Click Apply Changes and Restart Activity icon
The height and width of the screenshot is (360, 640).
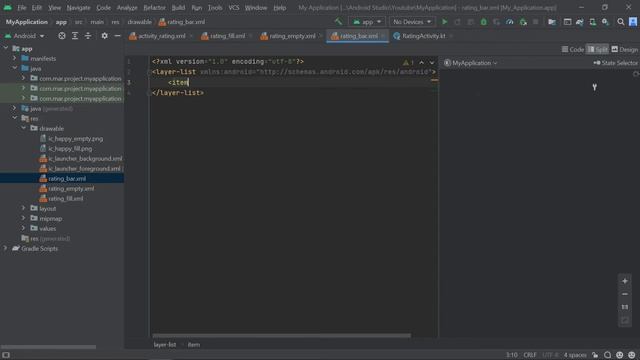[458, 22]
